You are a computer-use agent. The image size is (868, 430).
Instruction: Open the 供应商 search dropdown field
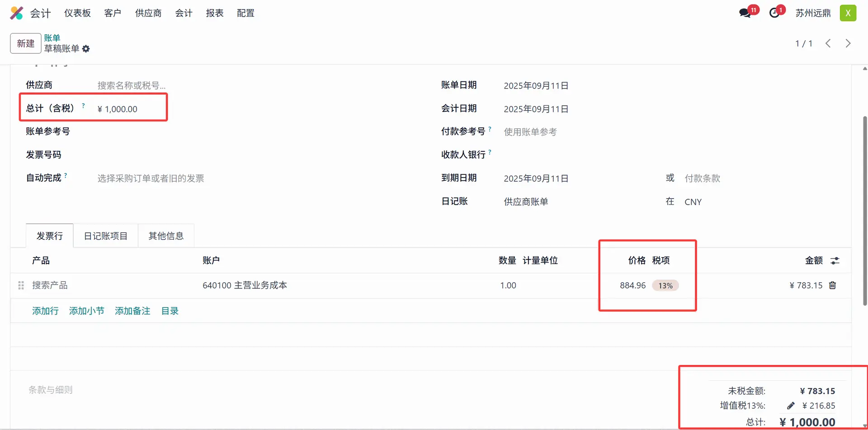click(181, 85)
